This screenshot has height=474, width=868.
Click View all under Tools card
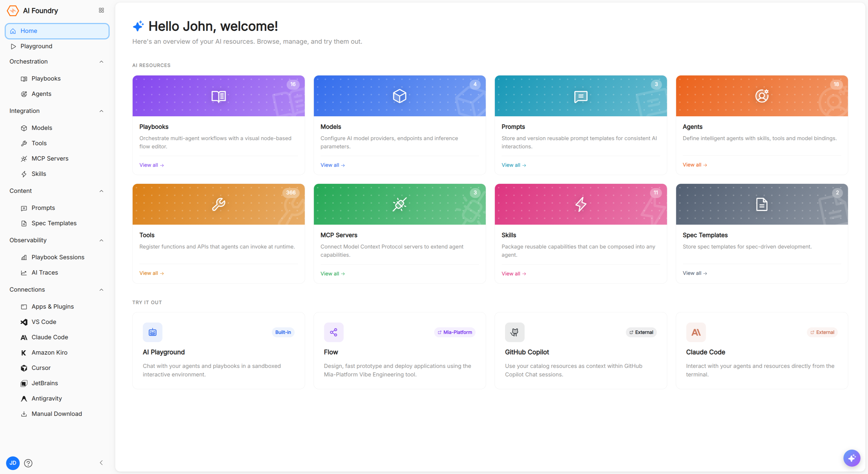[x=152, y=273]
